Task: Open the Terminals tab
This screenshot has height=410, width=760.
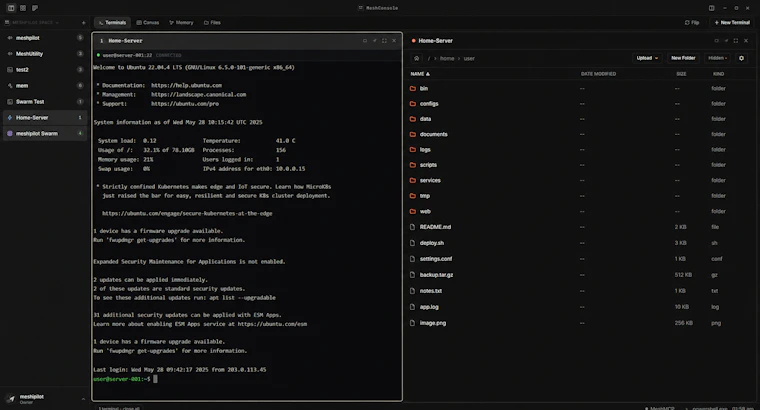Action: pos(112,23)
